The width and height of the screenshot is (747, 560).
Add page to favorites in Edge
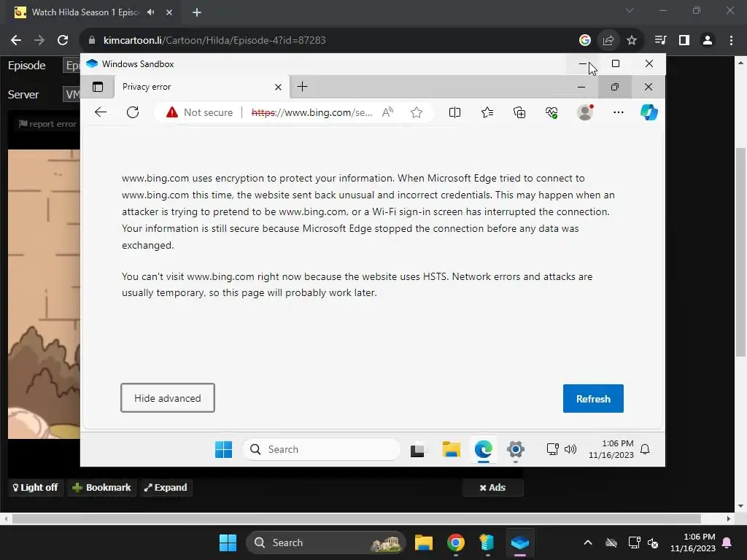pyautogui.click(x=417, y=112)
